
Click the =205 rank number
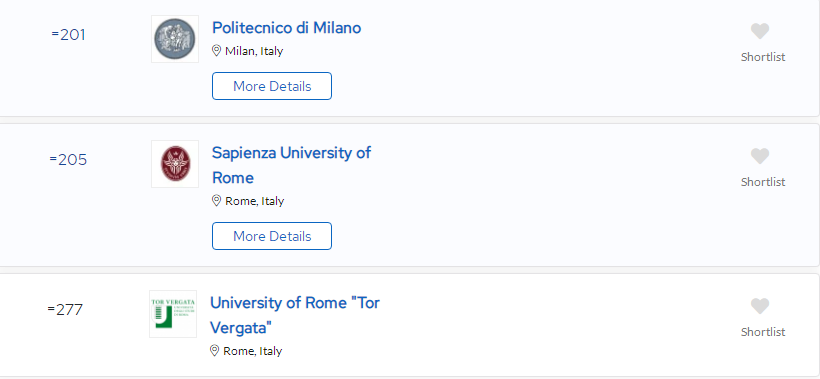[69, 159]
